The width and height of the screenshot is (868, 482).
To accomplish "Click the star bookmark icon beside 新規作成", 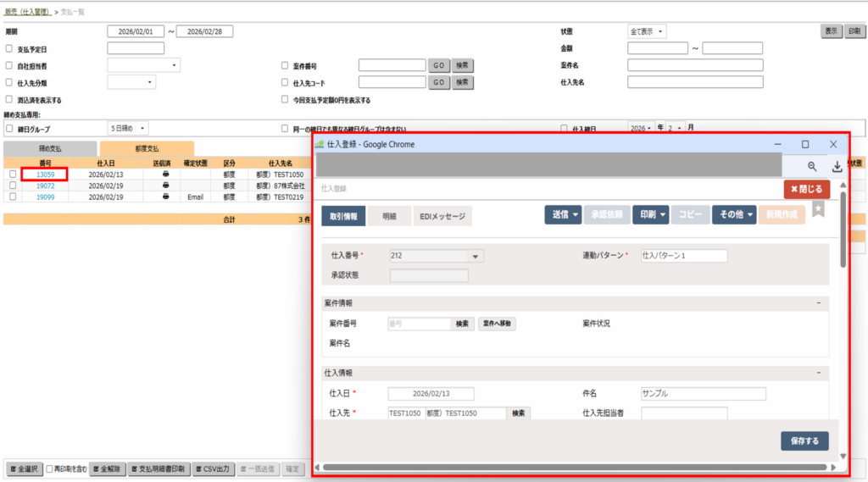I will 818,210.
